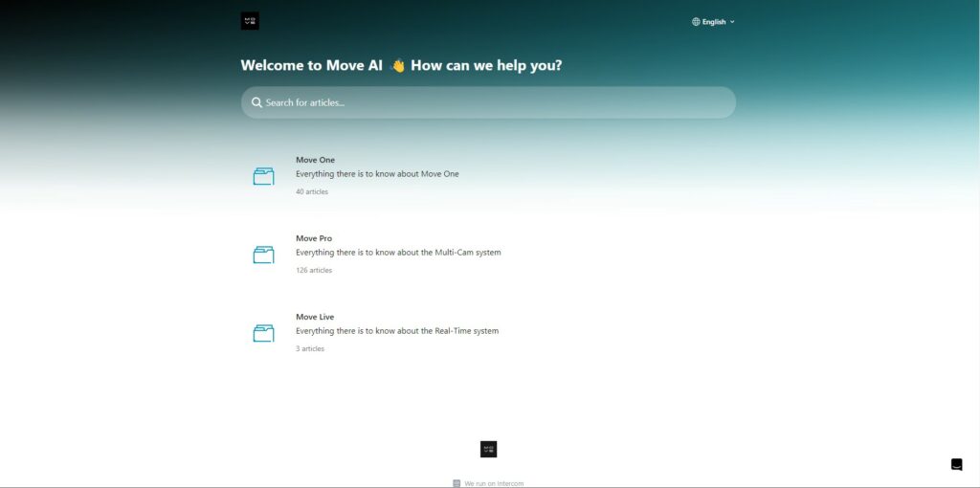Image resolution: width=980 pixels, height=488 pixels.
Task: Click the magnifying glass search icon
Action: tap(256, 102)
